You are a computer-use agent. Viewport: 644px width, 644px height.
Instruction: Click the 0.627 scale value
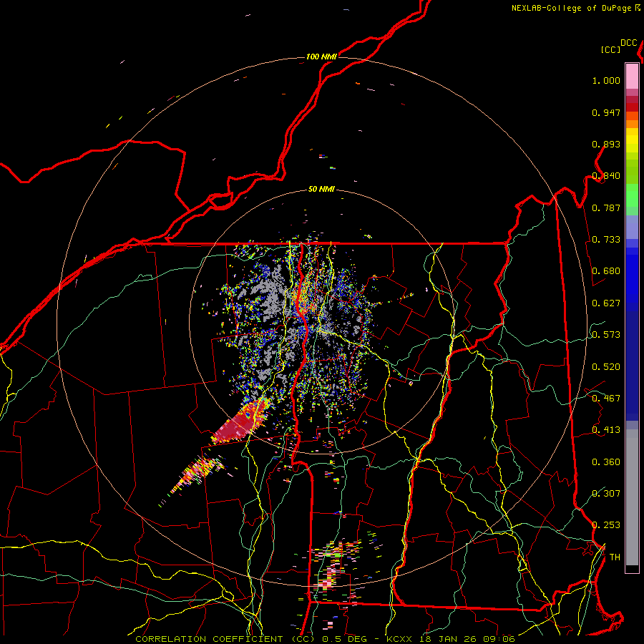606,303
